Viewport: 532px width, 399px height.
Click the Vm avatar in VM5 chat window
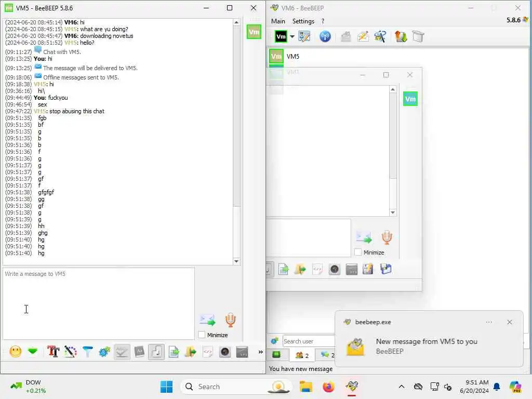[x=254, y=32]
